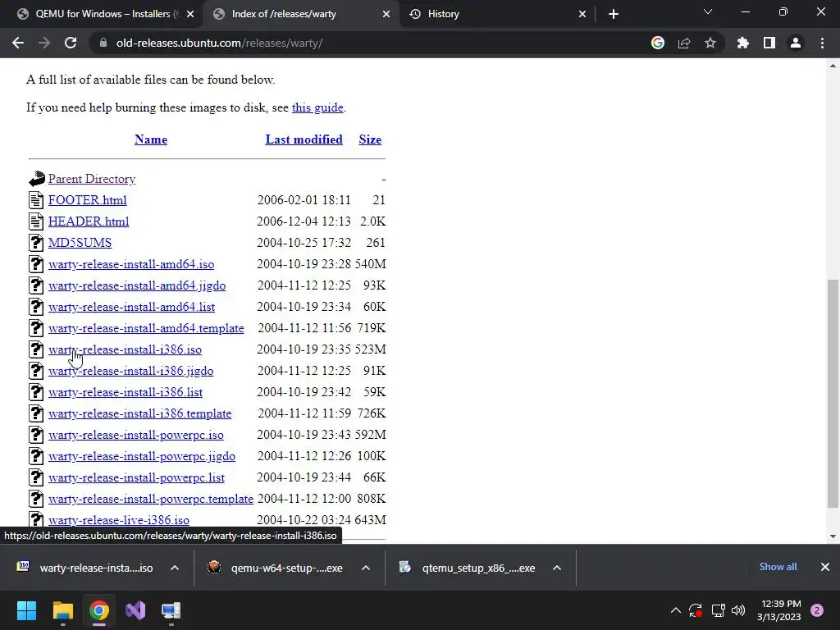This screenshot has width=840, height=630.
Task: Go back to previous page
Action: 18,43
